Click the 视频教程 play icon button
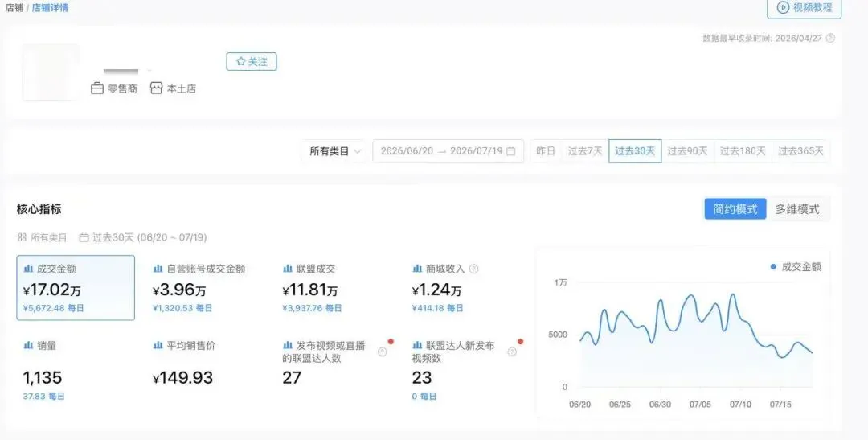Viewport: 868px width, 440px height. pos(804,7)
